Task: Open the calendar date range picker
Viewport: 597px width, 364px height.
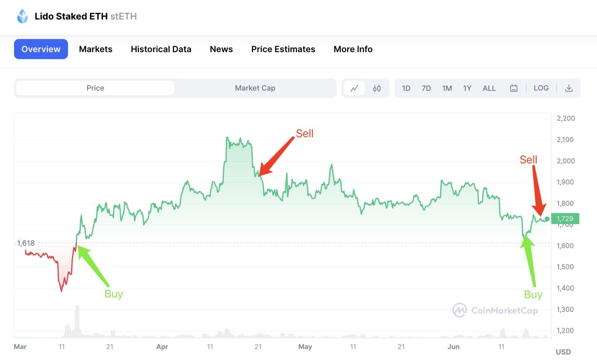Action: (513, 88)
